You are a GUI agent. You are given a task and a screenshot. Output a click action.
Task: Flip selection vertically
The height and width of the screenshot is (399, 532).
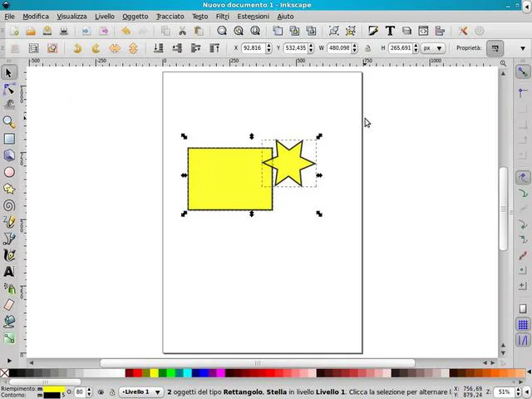coord(133,48)
